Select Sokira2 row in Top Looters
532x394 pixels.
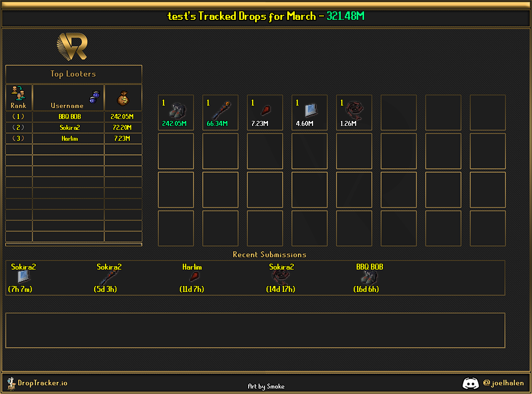tap(69, 128)
